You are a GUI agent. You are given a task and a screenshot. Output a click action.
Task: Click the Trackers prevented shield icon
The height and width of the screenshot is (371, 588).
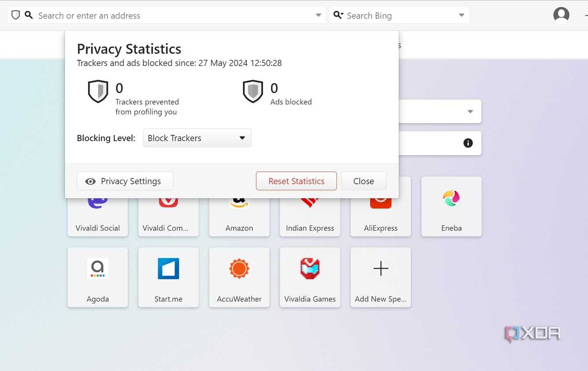[98, 91]
